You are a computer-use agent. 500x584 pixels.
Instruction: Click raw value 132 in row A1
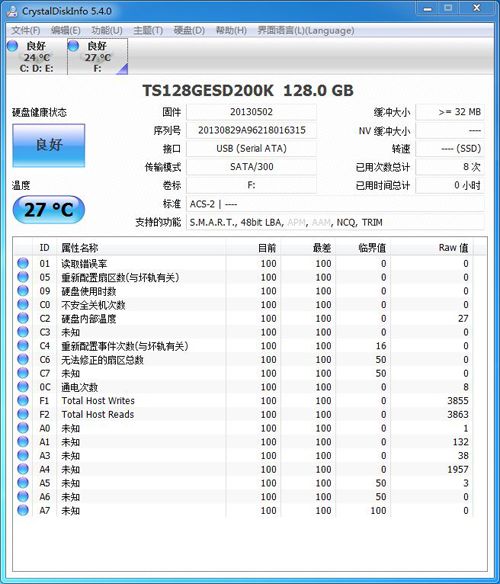pos(461,442)
